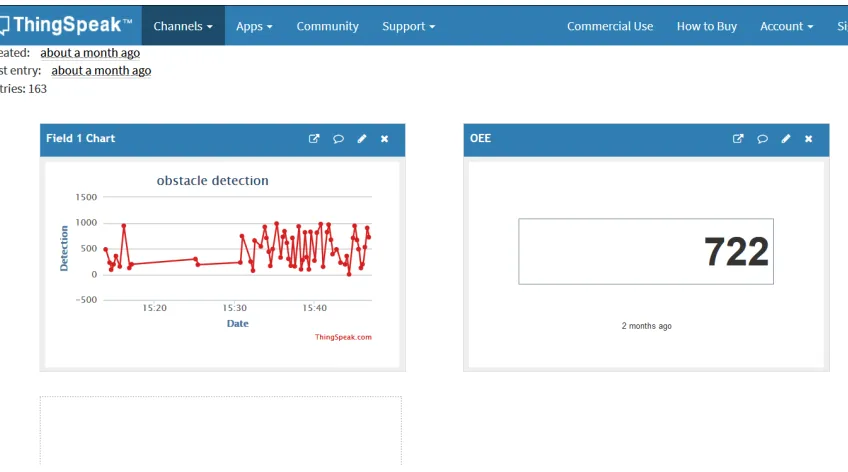The image size is (848, 472).
Task: Expand the Apps dropdown menu
Action: point(254,26)
